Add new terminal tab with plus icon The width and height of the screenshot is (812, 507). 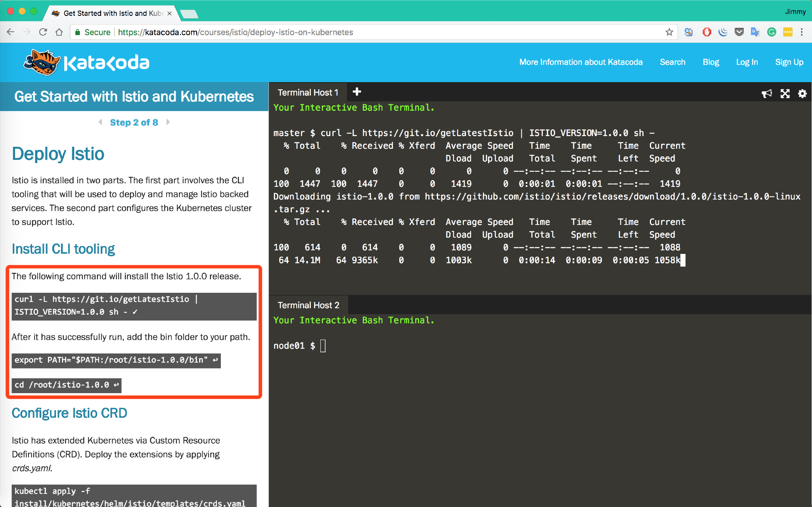tap(357, 92)
